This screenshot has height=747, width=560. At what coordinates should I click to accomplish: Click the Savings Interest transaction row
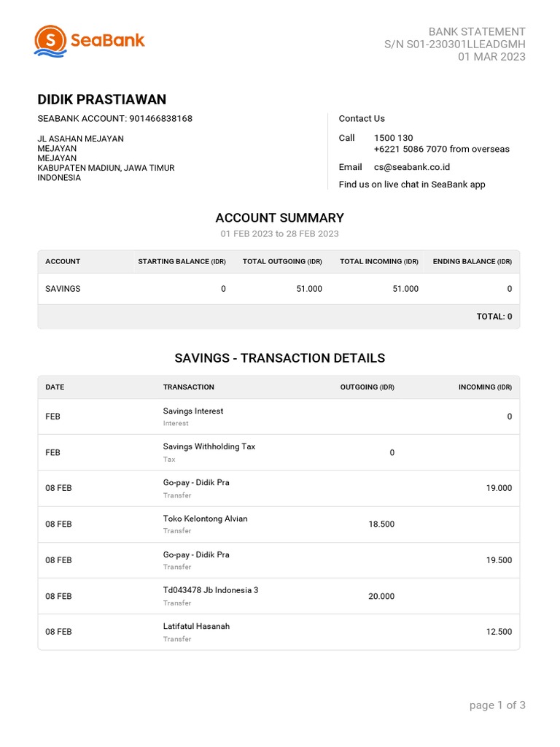click(279, 417)
